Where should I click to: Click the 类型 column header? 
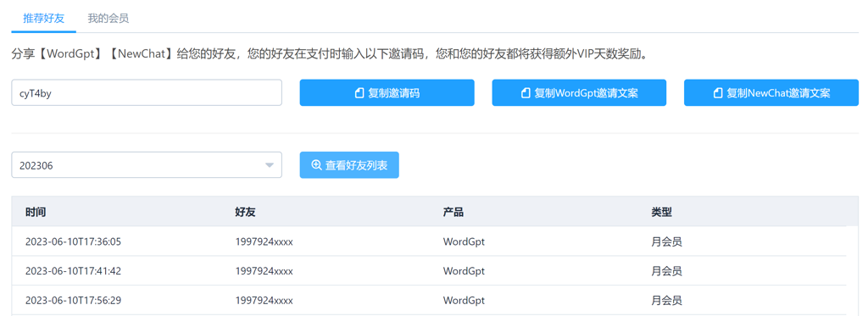(662, 212)
